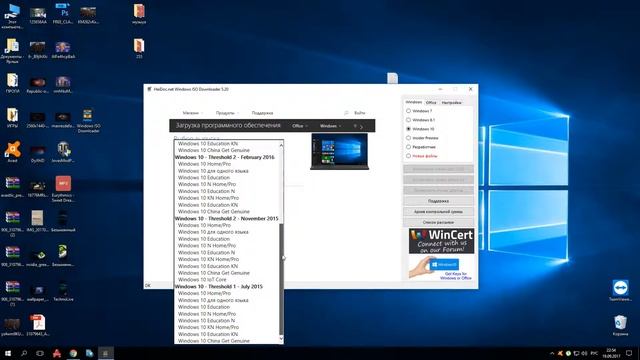
Task: Click the Войти sign-in link
Action: 360,113
